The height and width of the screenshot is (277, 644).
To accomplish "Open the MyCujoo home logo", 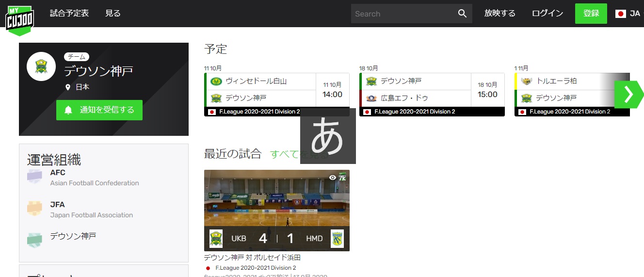I will (x=20, y=20).
